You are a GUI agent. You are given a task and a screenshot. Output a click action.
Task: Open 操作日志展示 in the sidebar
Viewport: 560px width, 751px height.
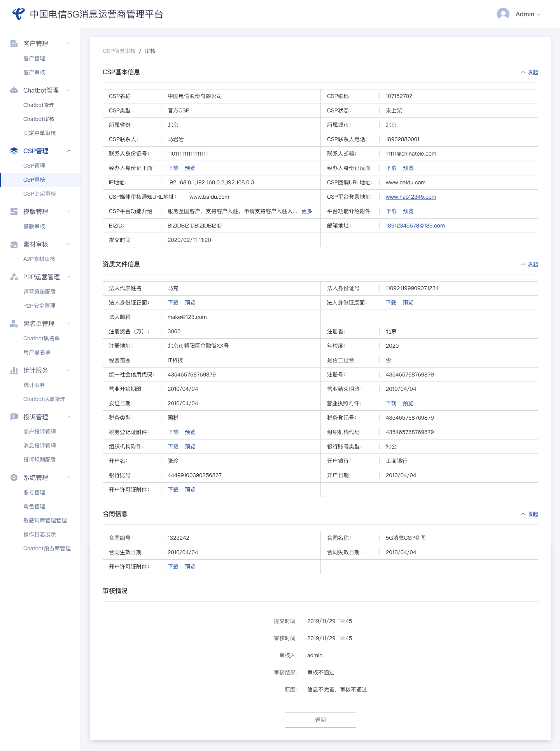click(x=40, y=534)
